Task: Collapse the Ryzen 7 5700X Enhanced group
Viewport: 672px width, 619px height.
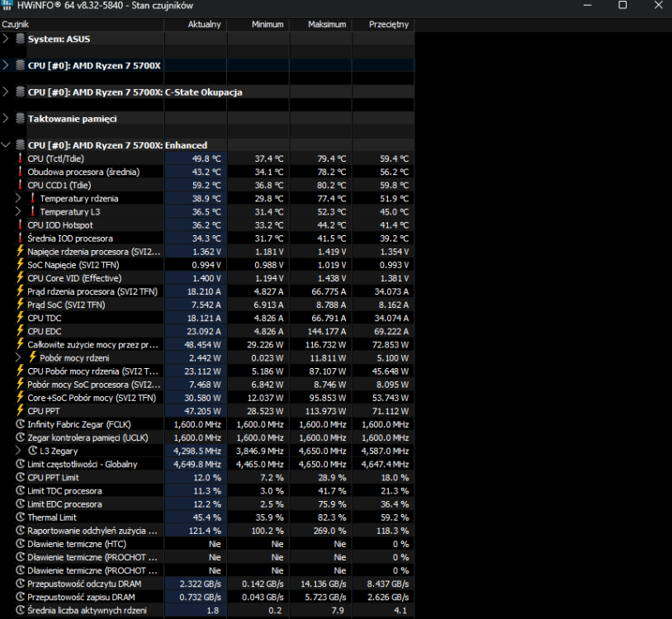Action: coord(6,144)
